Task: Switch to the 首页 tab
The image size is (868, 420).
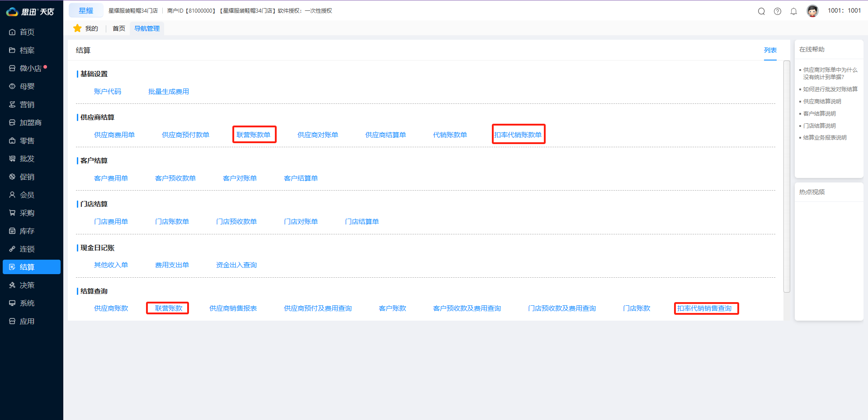Action: [x=119, y=28]
